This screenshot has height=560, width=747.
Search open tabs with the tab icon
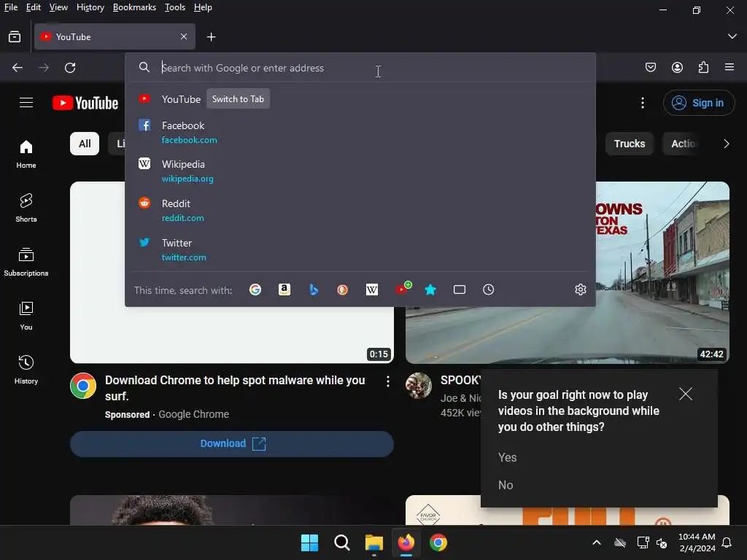pos(460,289)
